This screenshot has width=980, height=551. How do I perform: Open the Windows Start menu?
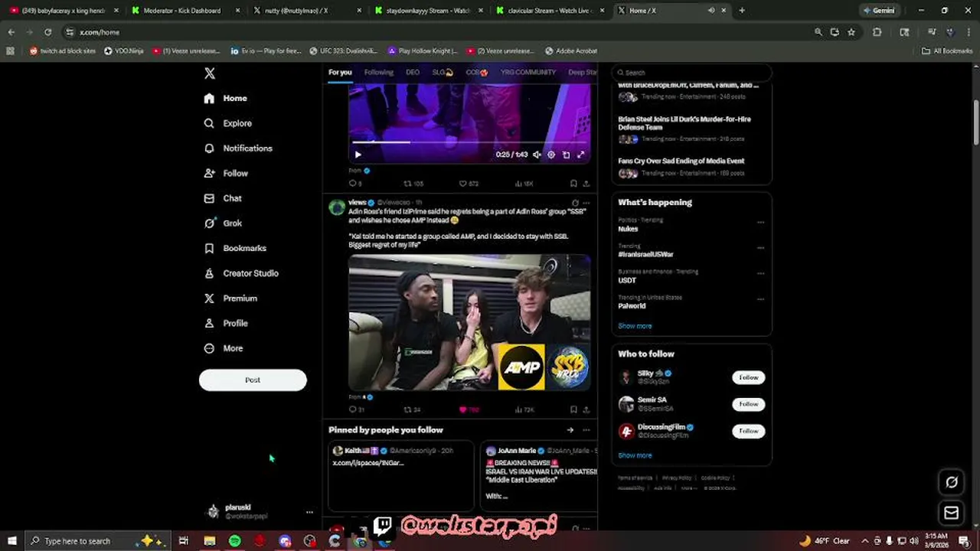pyautogui.click(x=12, y=541)
